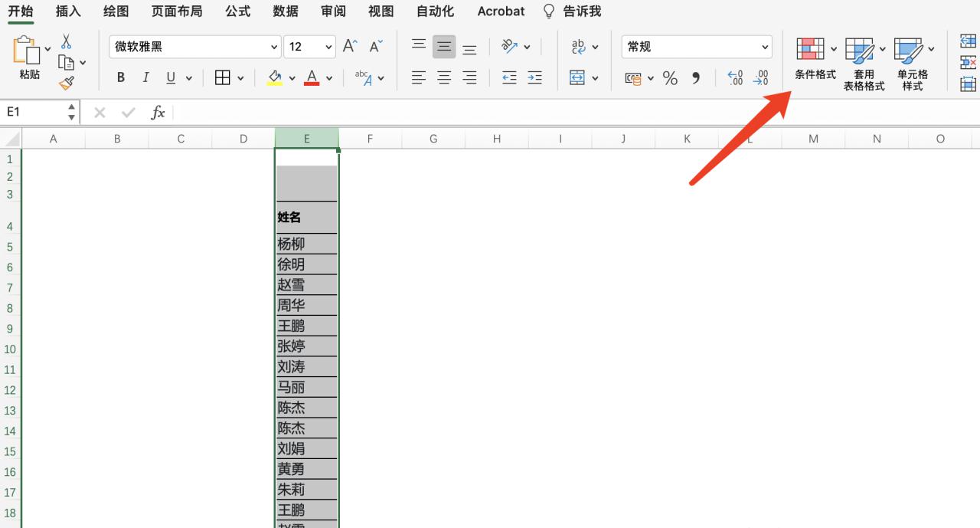Click the Merge and Center icon

[577, 77]
